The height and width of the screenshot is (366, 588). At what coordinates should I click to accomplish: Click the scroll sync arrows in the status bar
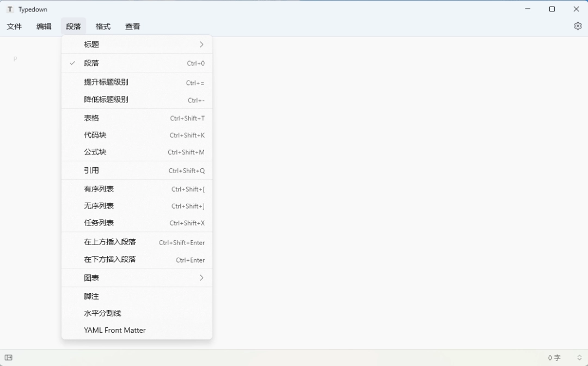[578, 357]
